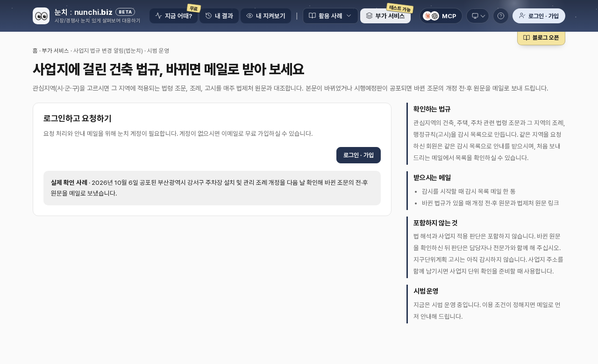The image size is (598, 364).
Task: Click 로그인 · 가입 in the top navigation bar
Action: pos(539,16)
